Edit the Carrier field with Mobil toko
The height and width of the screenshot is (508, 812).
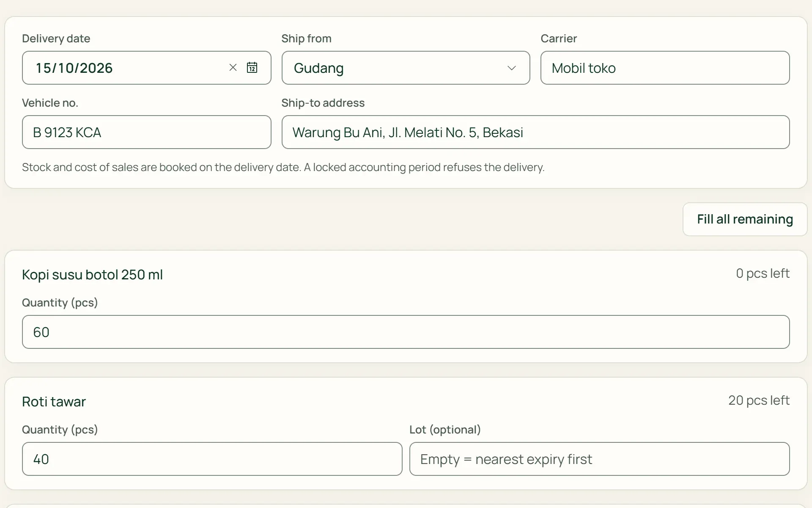click(x=665, y=68)
